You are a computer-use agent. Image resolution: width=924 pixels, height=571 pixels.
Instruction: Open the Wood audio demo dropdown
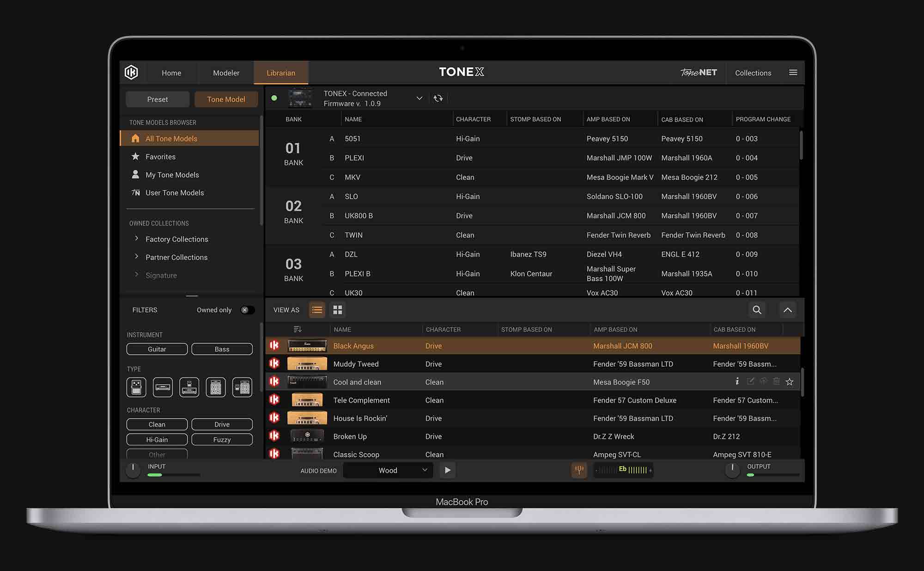(x=388, y=470)
